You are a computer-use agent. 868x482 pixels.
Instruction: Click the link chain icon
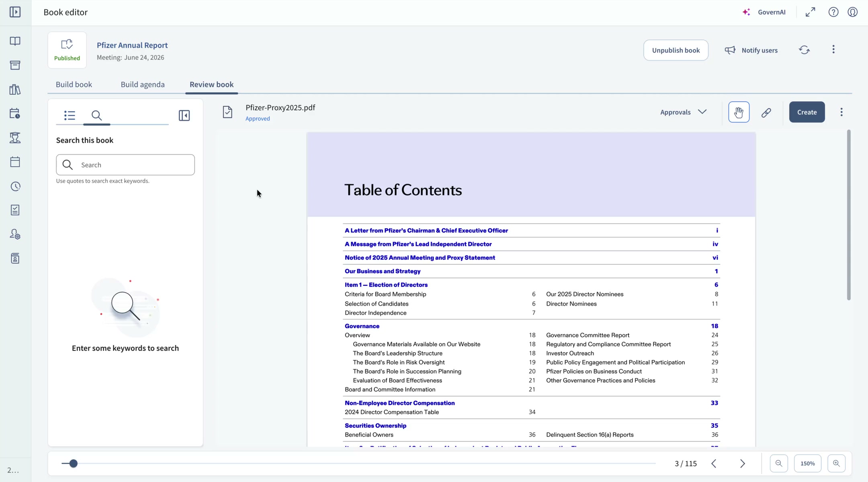pyautogui.click(x=766, y=112)
